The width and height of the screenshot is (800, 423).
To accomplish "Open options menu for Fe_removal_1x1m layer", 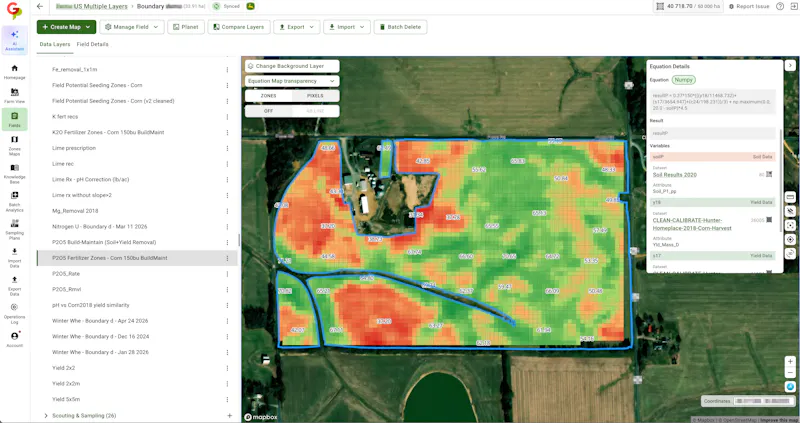I will click(x=228, y=69).
